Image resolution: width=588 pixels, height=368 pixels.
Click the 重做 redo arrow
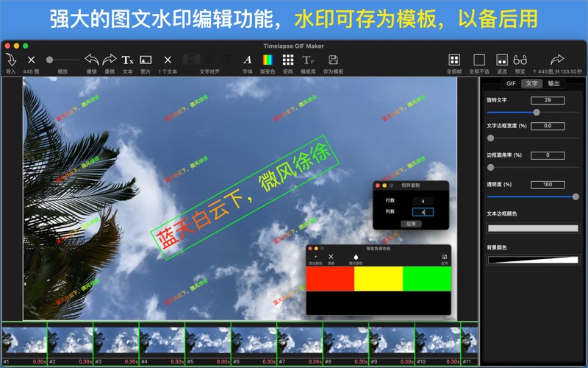(x=110, y=60)
